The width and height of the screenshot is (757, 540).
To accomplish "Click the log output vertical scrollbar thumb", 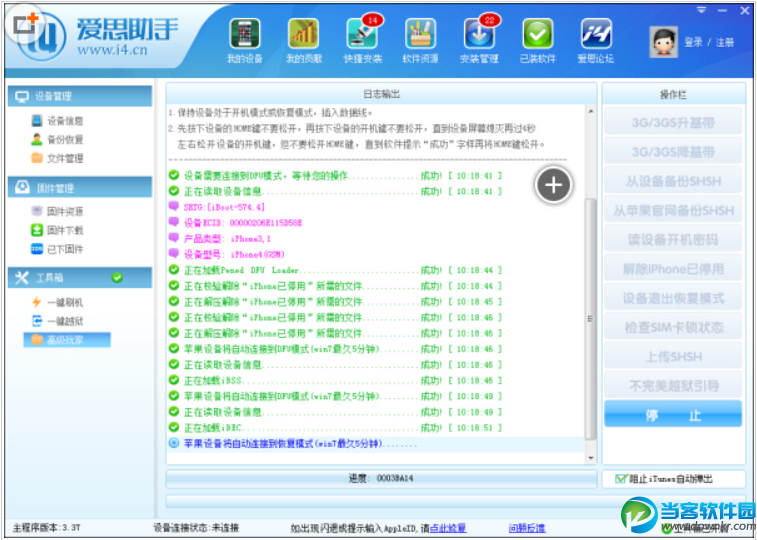I will pyautogui.click(x=590, y=318).
